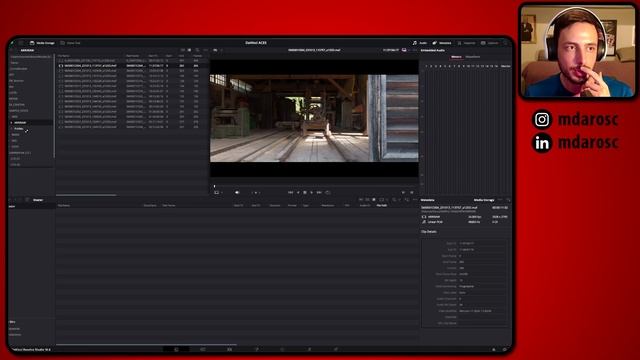The image size is (640, 360).
Task: Click Media Storage horizontal scrollbar
Action: [86, 195]
